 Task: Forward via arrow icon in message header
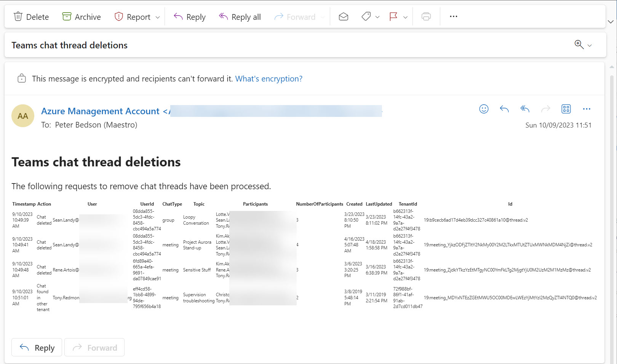point(545,109)
